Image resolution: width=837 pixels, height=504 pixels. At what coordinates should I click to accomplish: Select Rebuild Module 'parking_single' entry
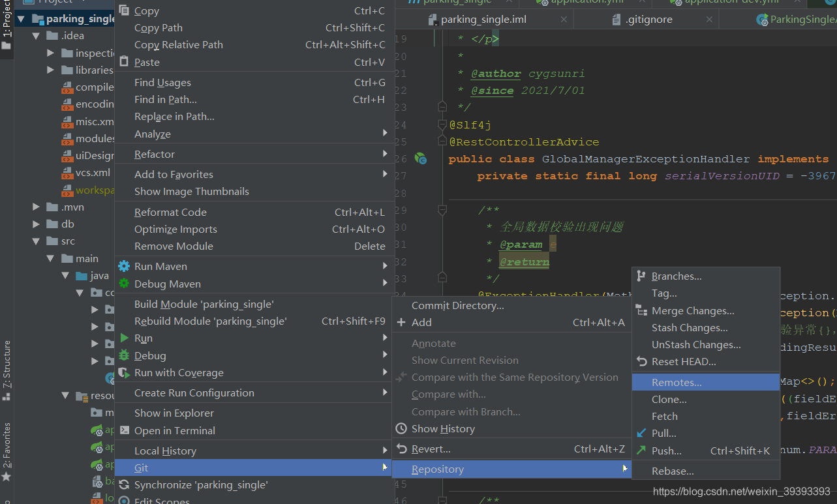254,321
